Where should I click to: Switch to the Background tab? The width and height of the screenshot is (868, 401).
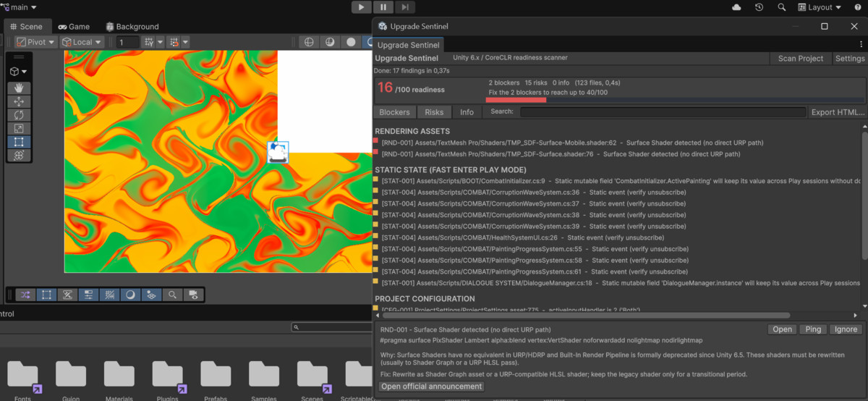tap(132, 26)
